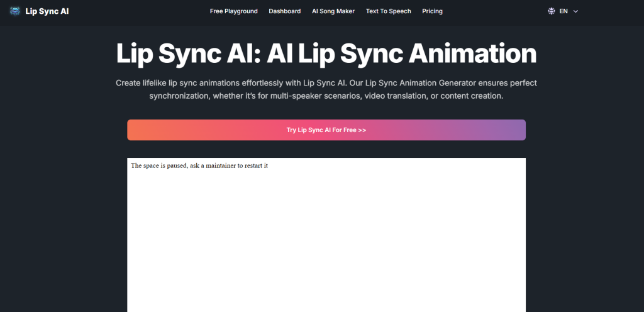Image resolution: width=644 pixels, height=312 pixels.
Task: Visit the Pricing page
Action: click(432, 11)
